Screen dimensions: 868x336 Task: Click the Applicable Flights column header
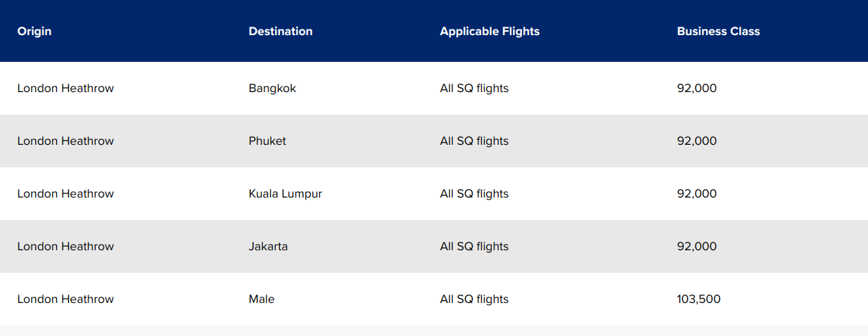click(x=490, y=31)
